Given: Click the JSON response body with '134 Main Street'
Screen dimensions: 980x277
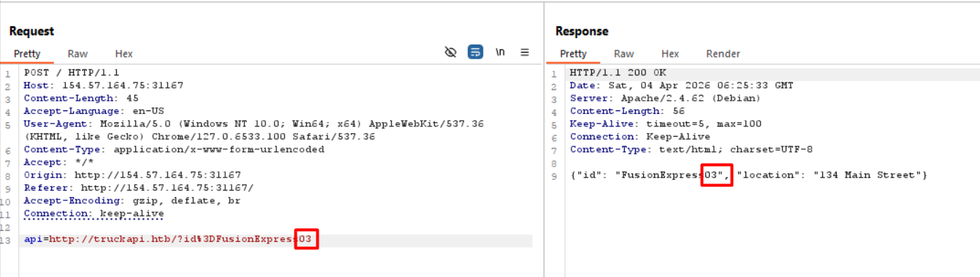Looking at the screenshot, I should 748,175.
